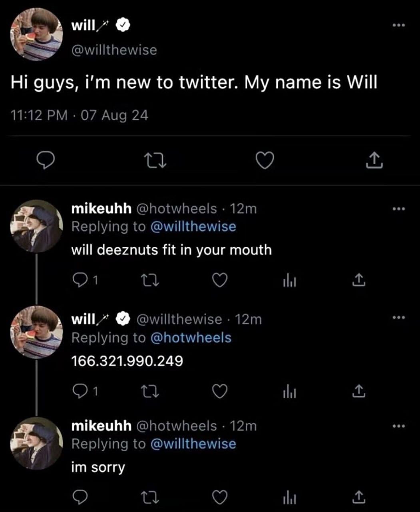
Task: Like the main tweet from @willthewise
Action: 265,160
